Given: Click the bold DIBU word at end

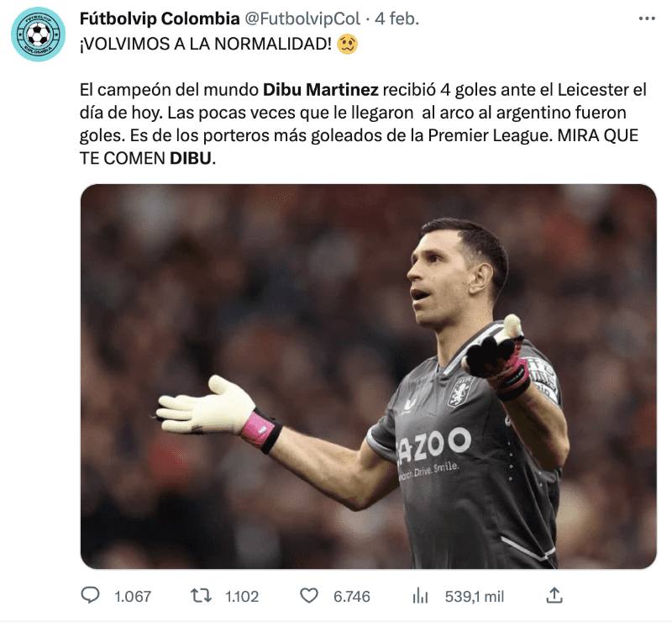Looking at the screenshot, I should point(191,159).
